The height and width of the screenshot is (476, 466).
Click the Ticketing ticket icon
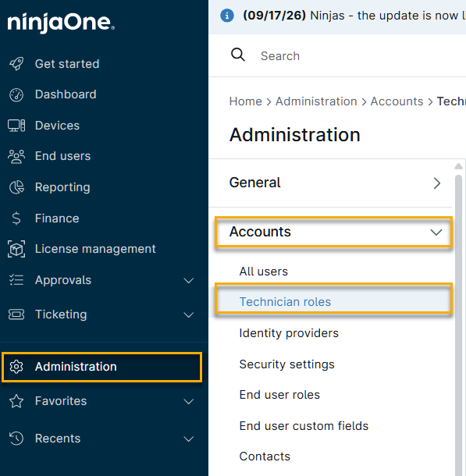pos(16,314)
